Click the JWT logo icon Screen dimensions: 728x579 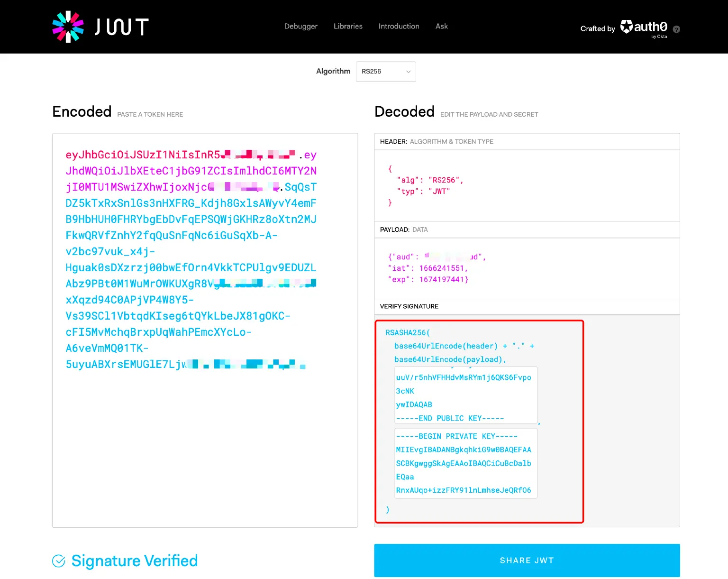click(67, 27)
